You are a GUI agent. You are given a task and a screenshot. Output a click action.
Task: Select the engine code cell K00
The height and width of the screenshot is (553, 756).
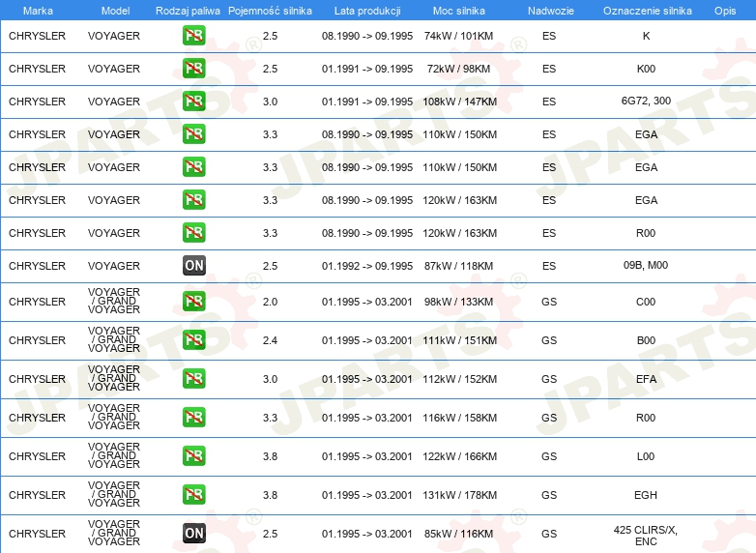pyautogui.click(x=646, y=69)
